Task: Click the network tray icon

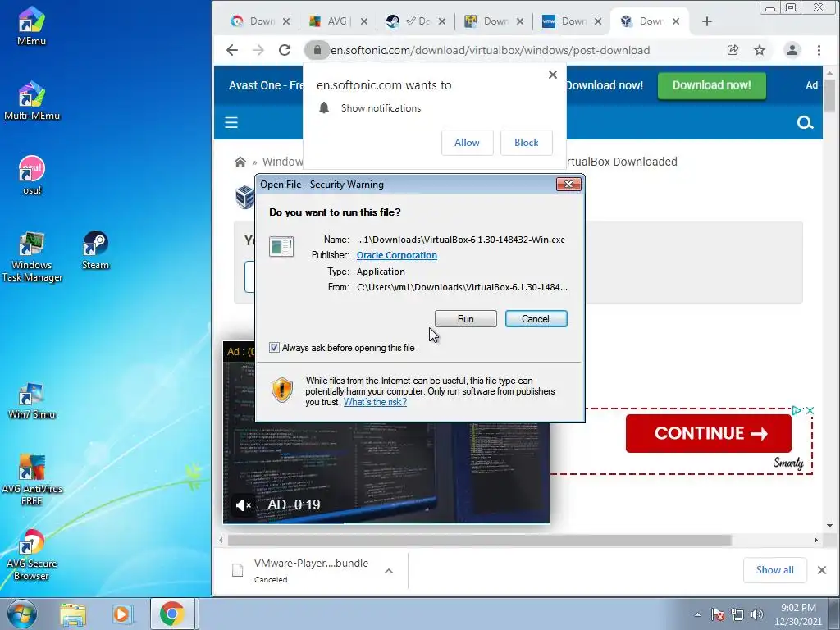Action: click(x=737, y=614)
